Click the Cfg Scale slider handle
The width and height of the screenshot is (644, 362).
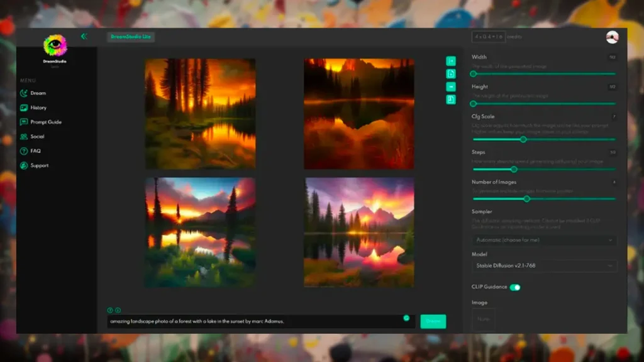pyautogui.click(x=523, y=140)
